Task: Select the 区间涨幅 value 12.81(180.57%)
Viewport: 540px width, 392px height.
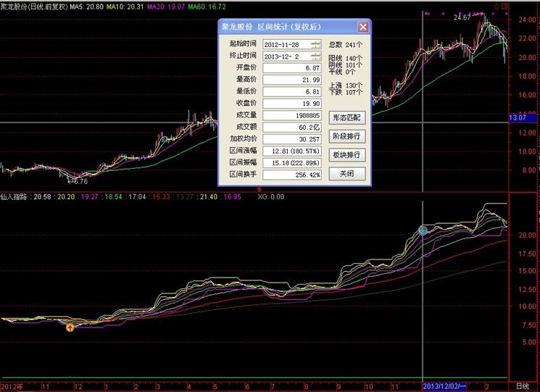Action: (x=292, y=151)
